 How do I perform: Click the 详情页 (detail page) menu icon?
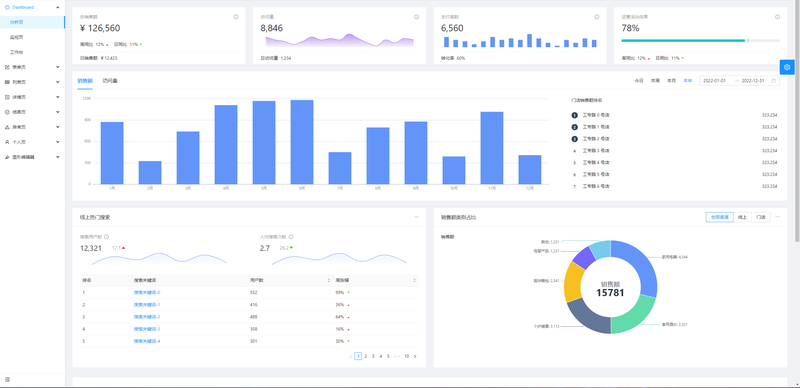(7, 97)
